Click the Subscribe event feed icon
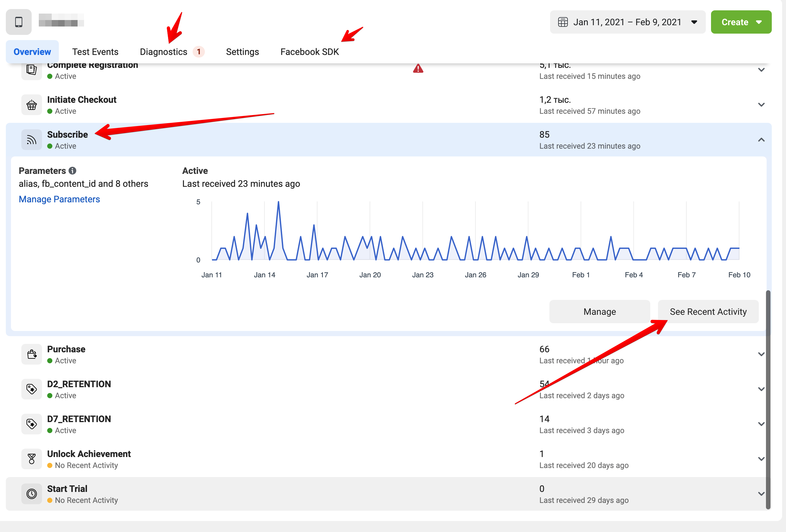 (x=31, y=140)
